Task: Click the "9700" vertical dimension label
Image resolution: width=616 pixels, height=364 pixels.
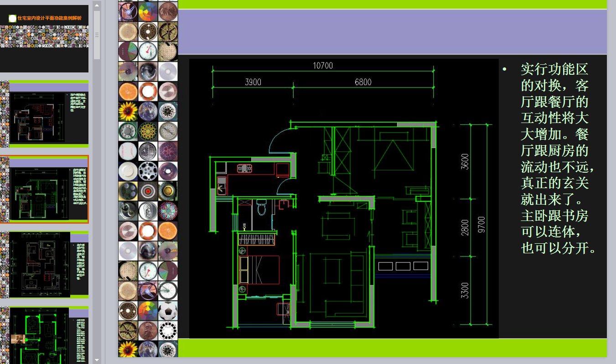Action: (481, 225)
